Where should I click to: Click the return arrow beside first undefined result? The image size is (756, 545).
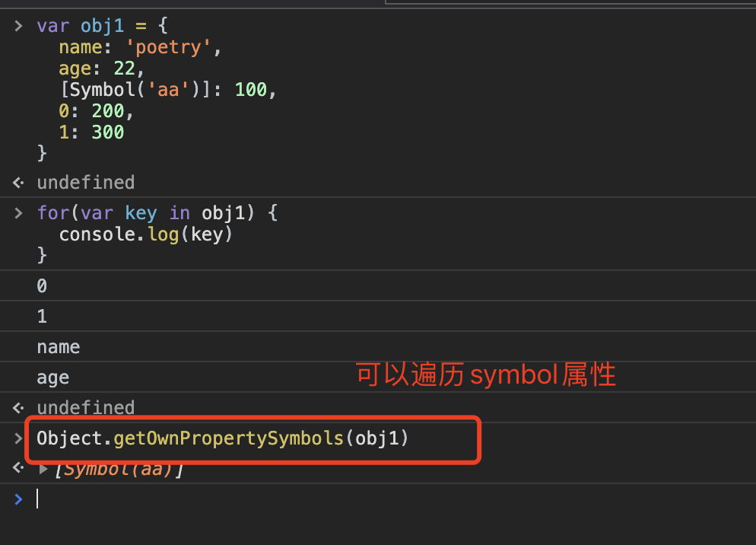(18, 183)
